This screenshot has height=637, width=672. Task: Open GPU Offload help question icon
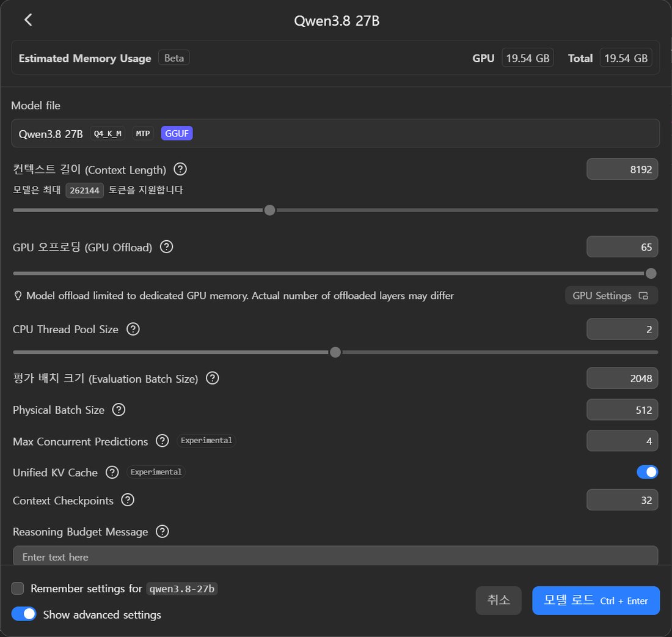(x=166, y=246)
